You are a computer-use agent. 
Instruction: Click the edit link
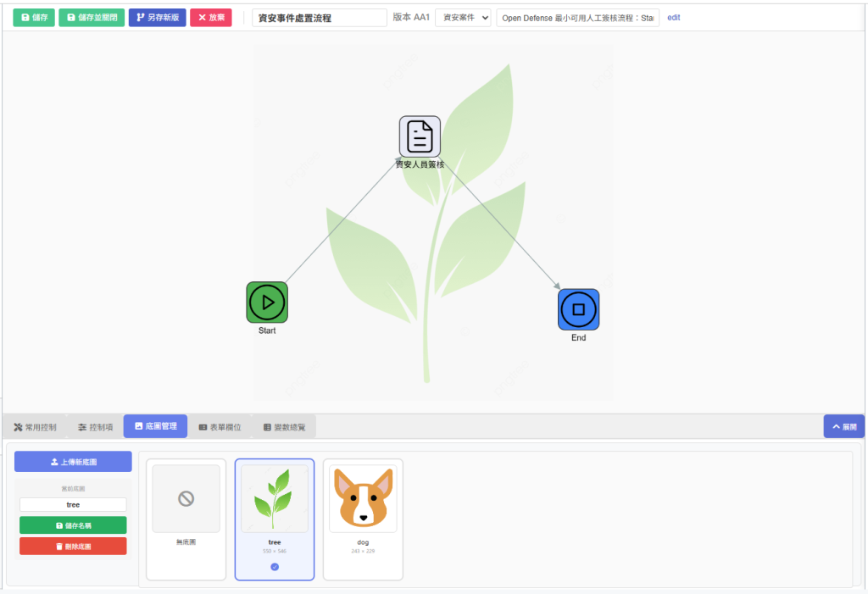coord(674,18)
